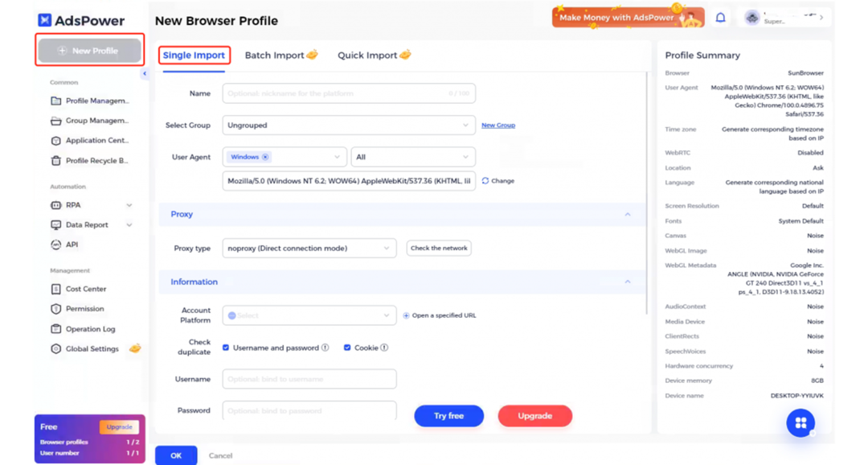Click DESKTOP-YYIUVK device name value
Screen dimensions: 868x465
pos(796,396)
